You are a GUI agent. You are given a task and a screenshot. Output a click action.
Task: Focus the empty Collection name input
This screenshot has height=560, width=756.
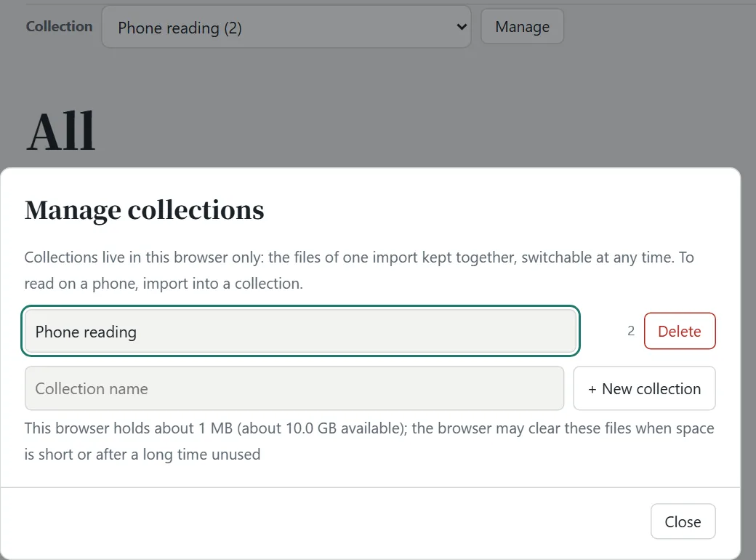tap(294, 388)
